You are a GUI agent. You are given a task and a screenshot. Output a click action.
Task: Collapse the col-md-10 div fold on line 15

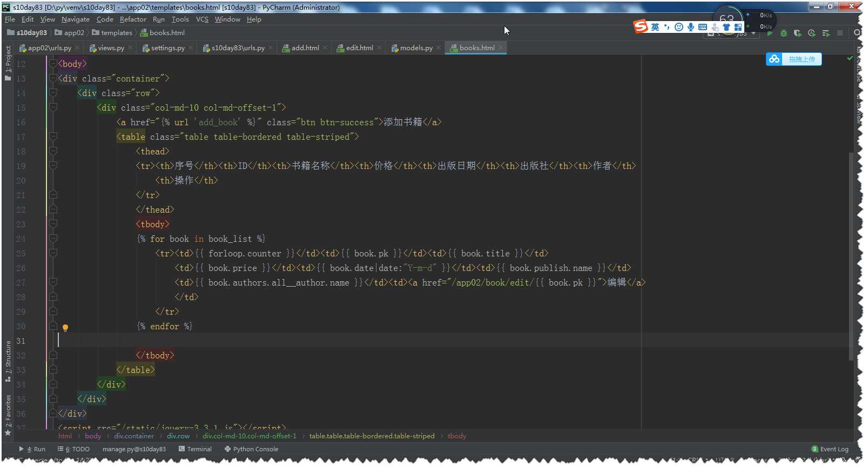point(53,107)
